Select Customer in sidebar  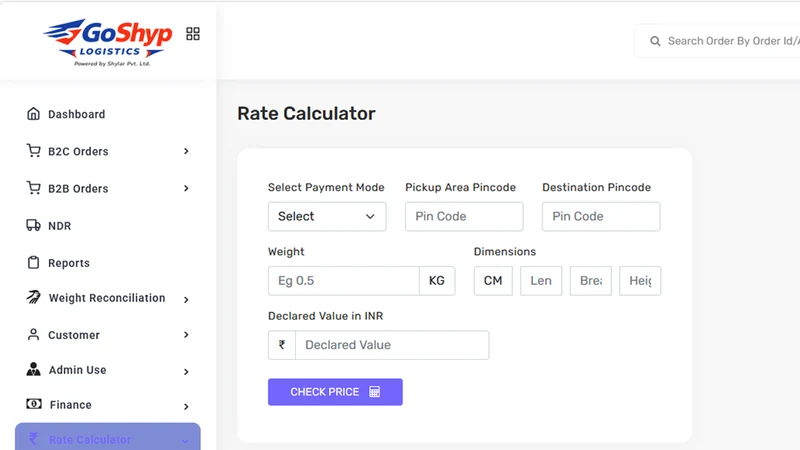pos(74,335)
